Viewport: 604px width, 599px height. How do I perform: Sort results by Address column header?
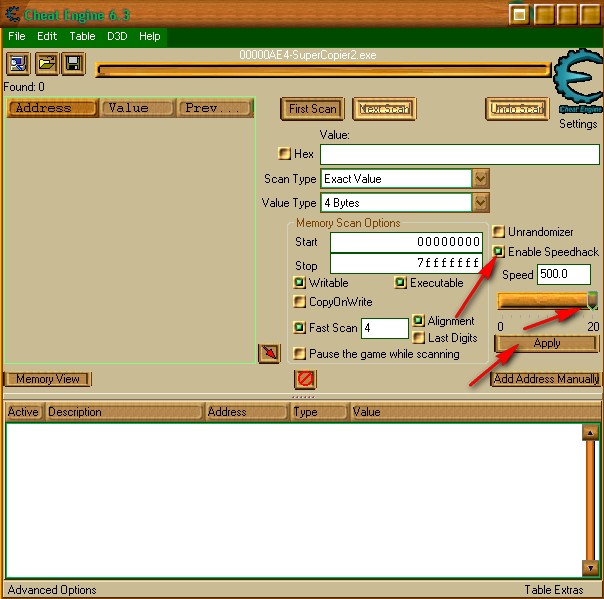52,108
